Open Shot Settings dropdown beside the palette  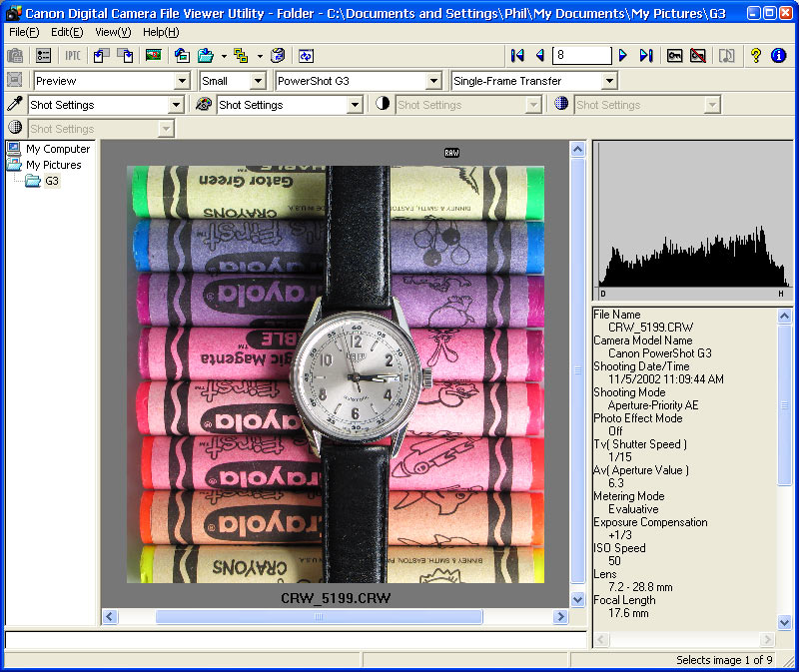tap(355, 105)
